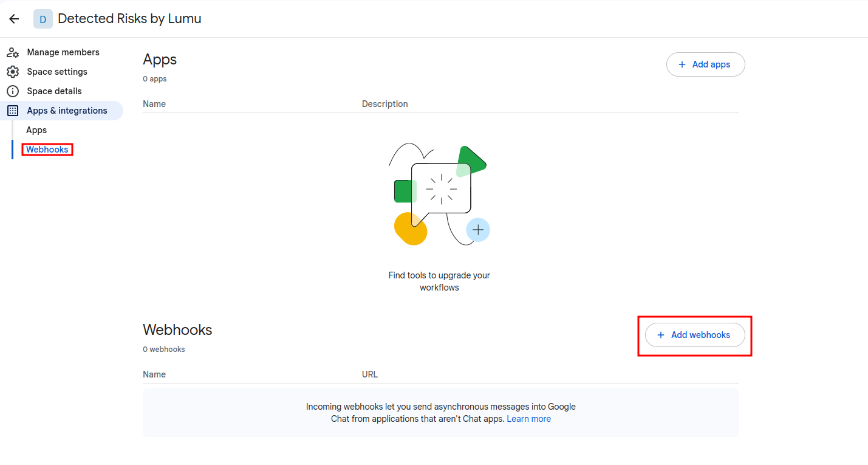Open the Learn more link about webhooks
The image size is (868, 465).
[x=528, y=419]
